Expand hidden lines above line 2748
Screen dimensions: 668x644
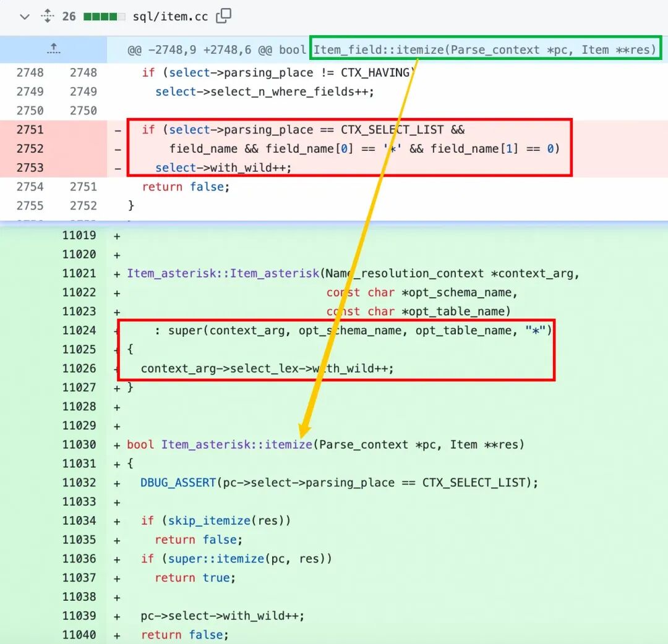(53, 49)
